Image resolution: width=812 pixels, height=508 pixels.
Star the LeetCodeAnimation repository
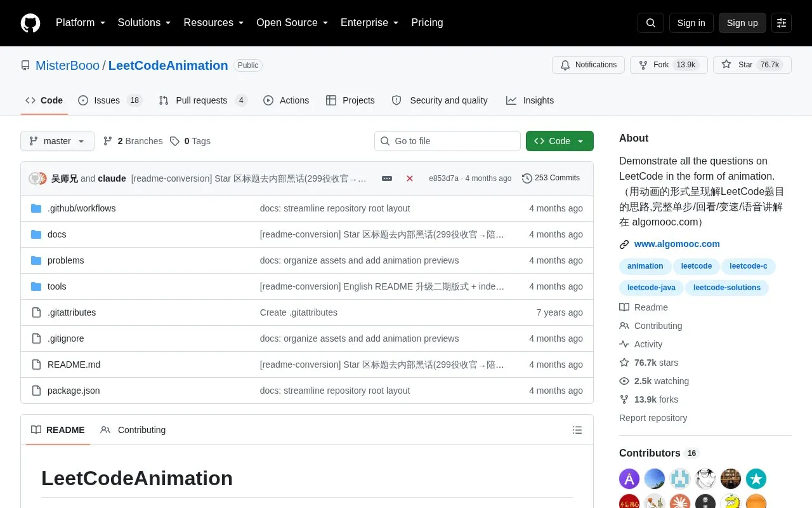point(752,65)
